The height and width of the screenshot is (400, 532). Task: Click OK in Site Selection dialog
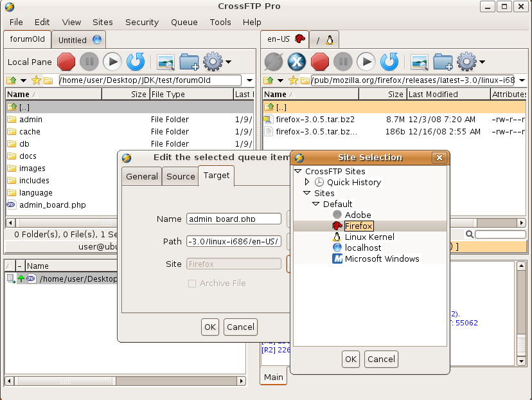(351, 359)
